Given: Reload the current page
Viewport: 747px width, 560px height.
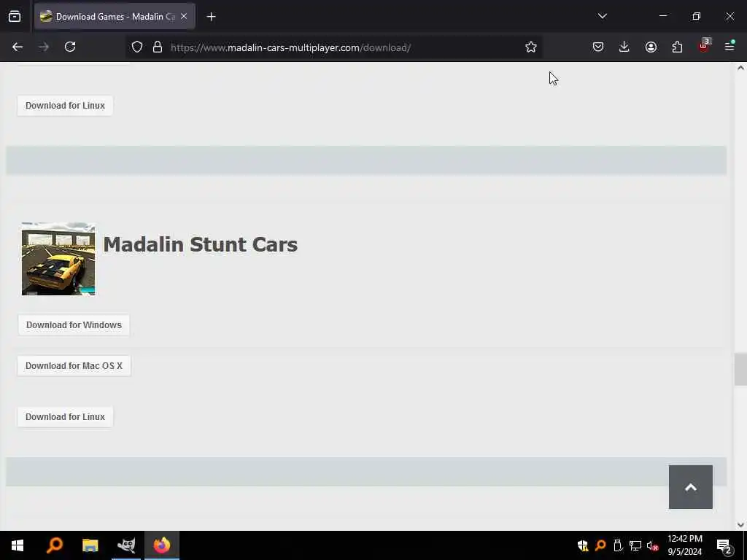Looking at the screenshot, I should click(70, 47).
